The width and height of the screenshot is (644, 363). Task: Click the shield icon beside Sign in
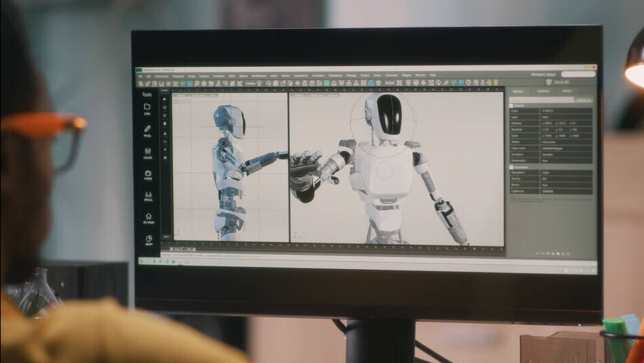tap(548, 82)
